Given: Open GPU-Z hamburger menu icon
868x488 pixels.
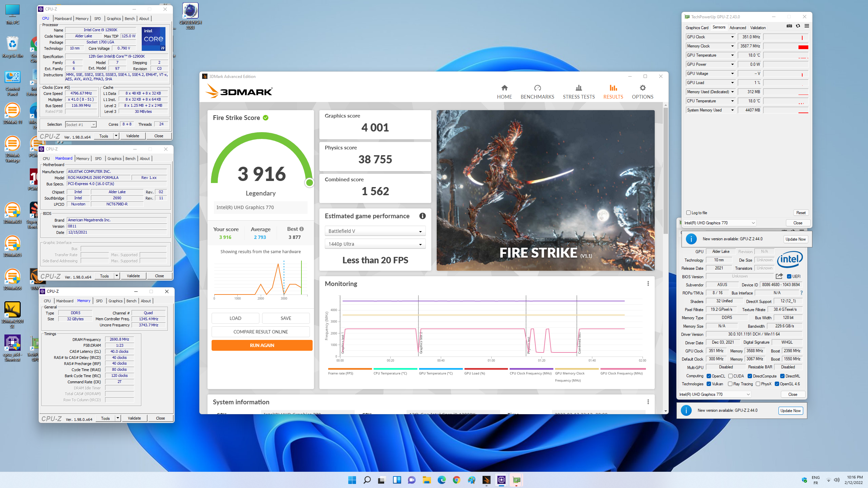Looking at the screenshot, I should pos(807,26).
